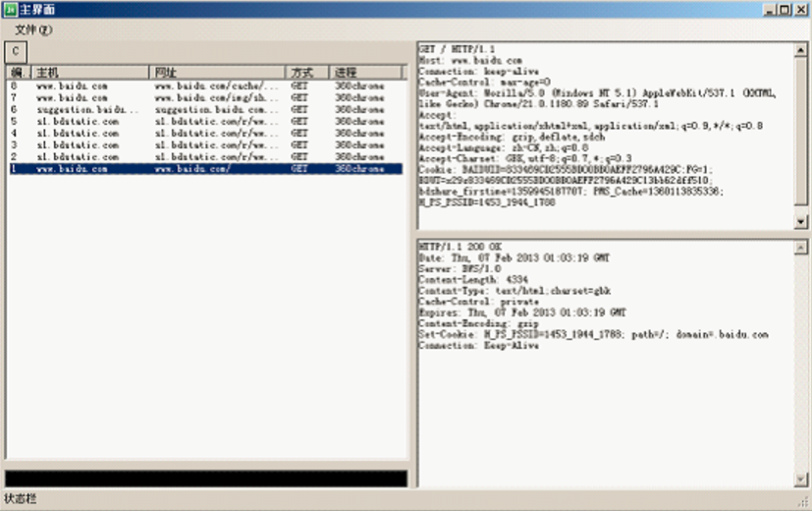Sort by 方式 column header
This screenshot has width=812, height=511.
[307, 72]
